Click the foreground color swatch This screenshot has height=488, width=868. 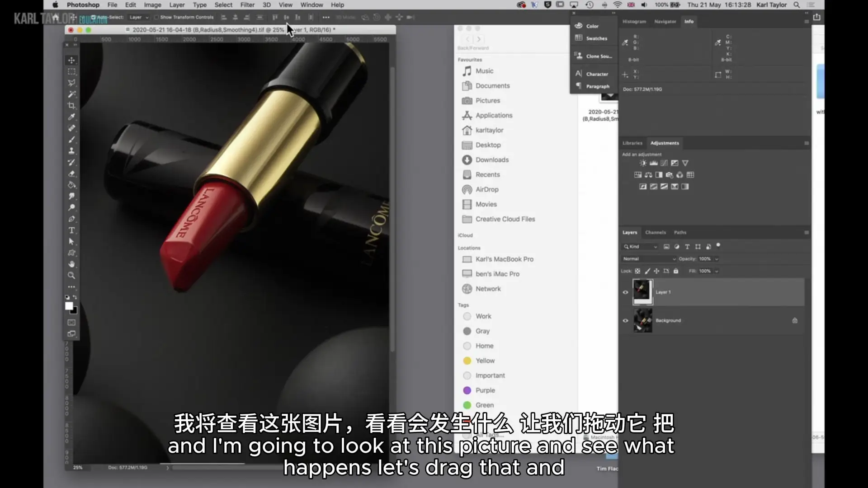pyautogui.click(x=69, y=306)
